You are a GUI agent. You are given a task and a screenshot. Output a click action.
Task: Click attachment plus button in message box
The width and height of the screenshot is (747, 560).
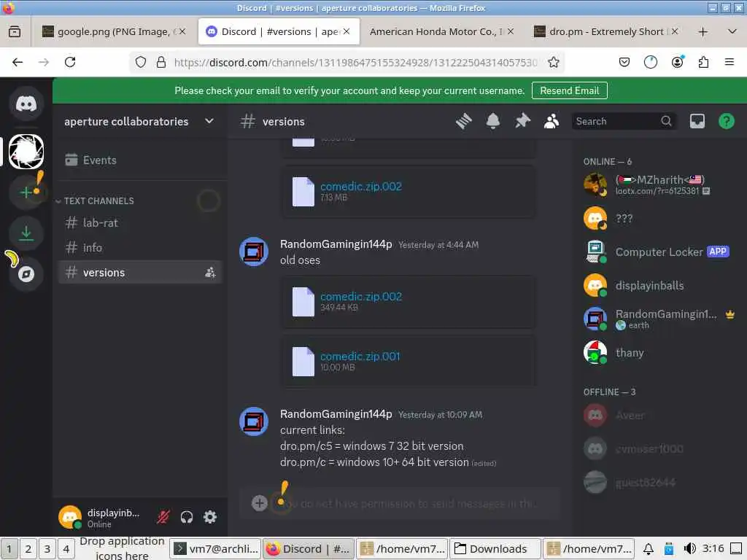tap(259, 503)
